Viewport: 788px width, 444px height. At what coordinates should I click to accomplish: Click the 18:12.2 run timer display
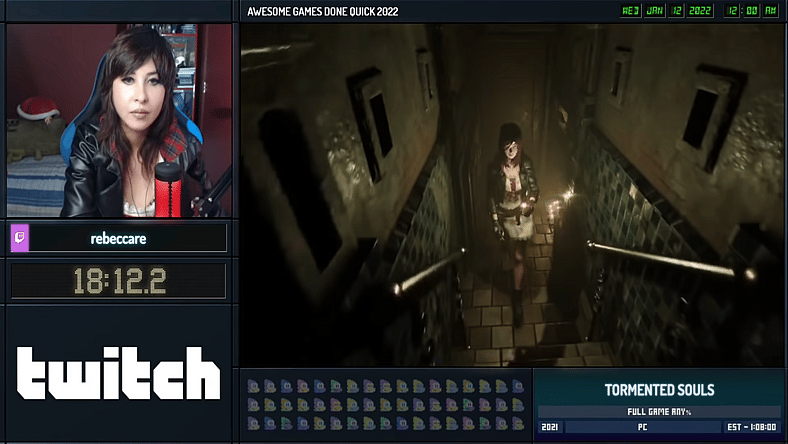pyautogui.click(x=118, y=281)
